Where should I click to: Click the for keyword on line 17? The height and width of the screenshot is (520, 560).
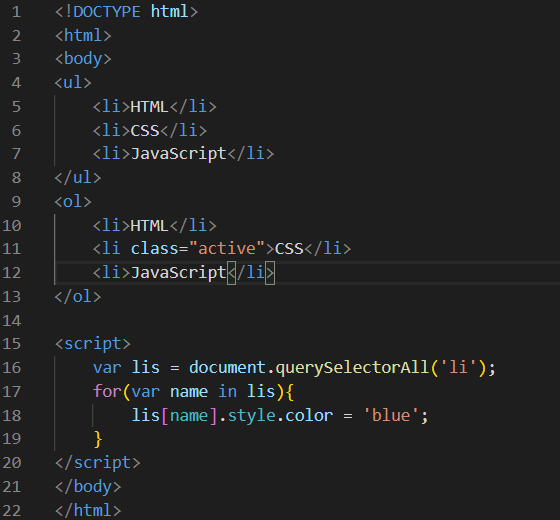(x=107, y=391)
